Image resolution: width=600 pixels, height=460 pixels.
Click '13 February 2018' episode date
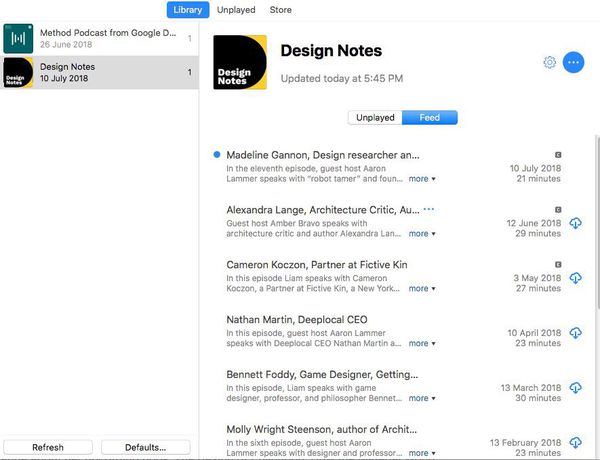point(525,442)
